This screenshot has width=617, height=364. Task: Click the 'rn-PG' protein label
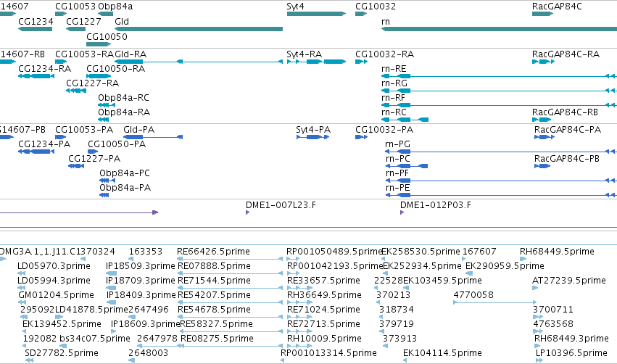click(x=398, y=144)
